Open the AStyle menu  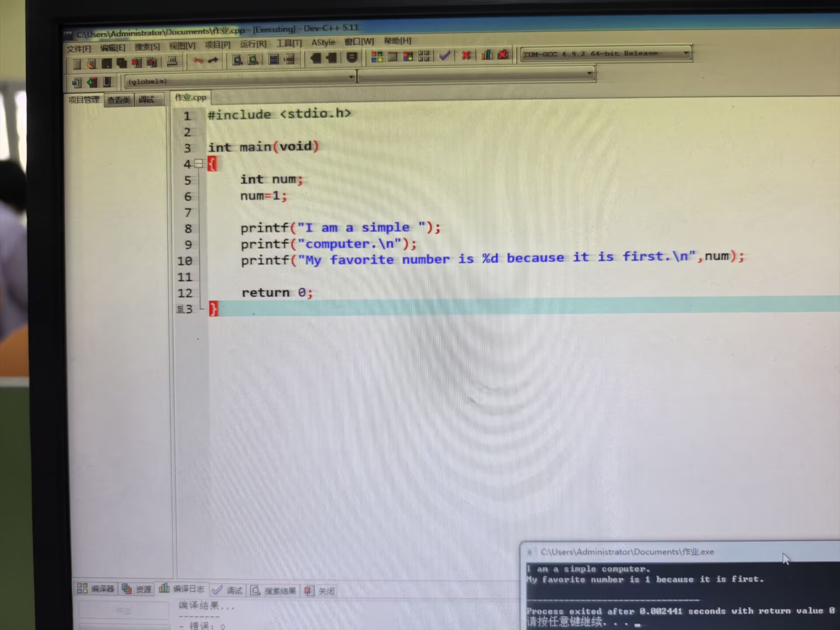323,42
